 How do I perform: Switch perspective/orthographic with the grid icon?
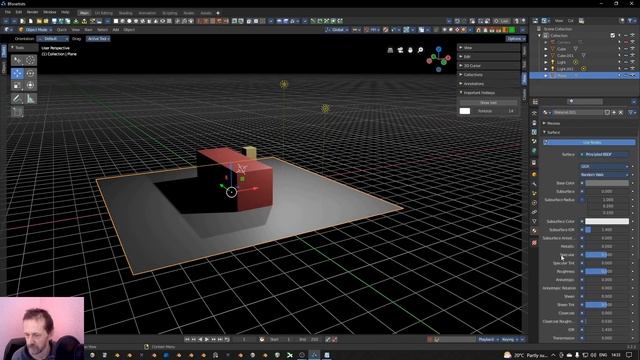[x=390, y=50]
